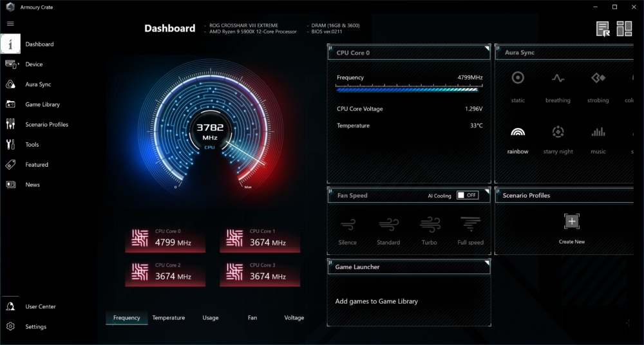Click the 33°C Temperature value
The image size is (644, 345).
pyautogui.click(x=477, y=126)
